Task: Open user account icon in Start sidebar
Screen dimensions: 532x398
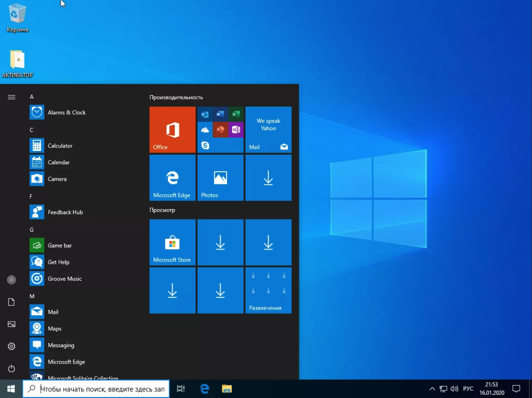Action: (11, 280)
